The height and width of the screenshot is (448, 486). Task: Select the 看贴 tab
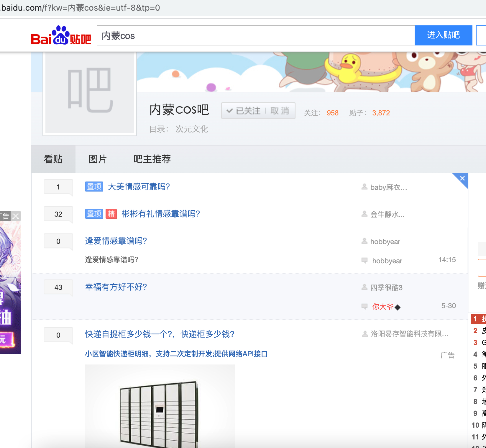tap(53, 159)
